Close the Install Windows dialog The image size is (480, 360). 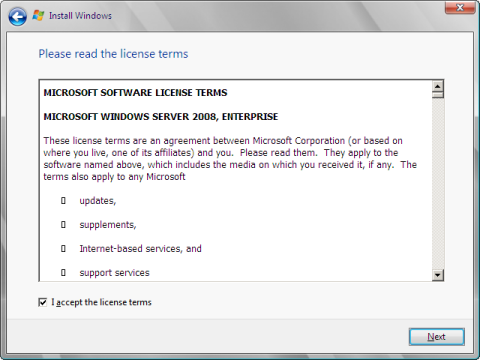coord(460,7)
